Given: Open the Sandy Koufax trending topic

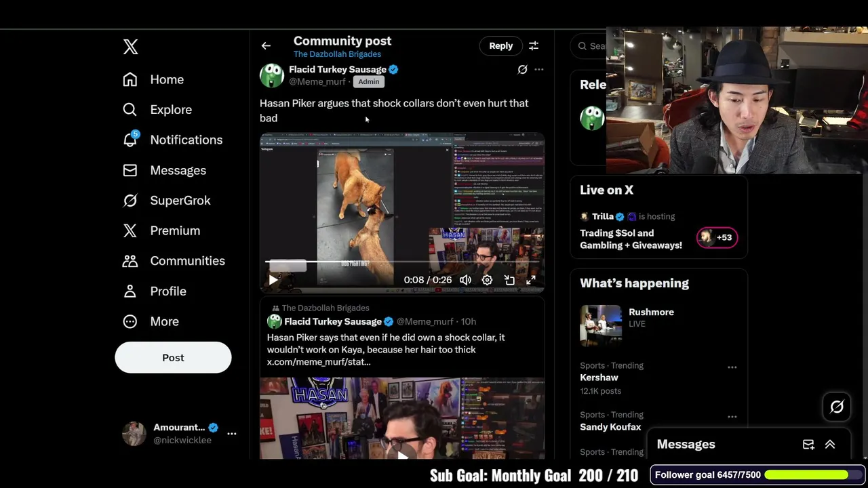Looking at the screenshot, I should (x=610, y=427).
